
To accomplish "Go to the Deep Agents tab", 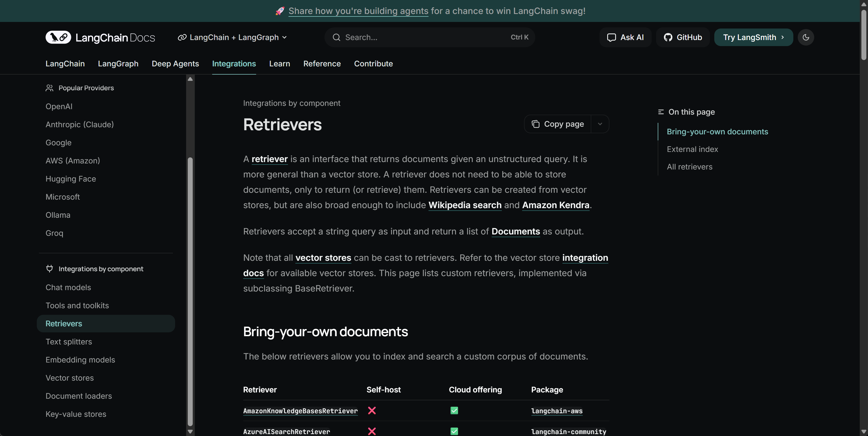I will (x=175, y=64).
